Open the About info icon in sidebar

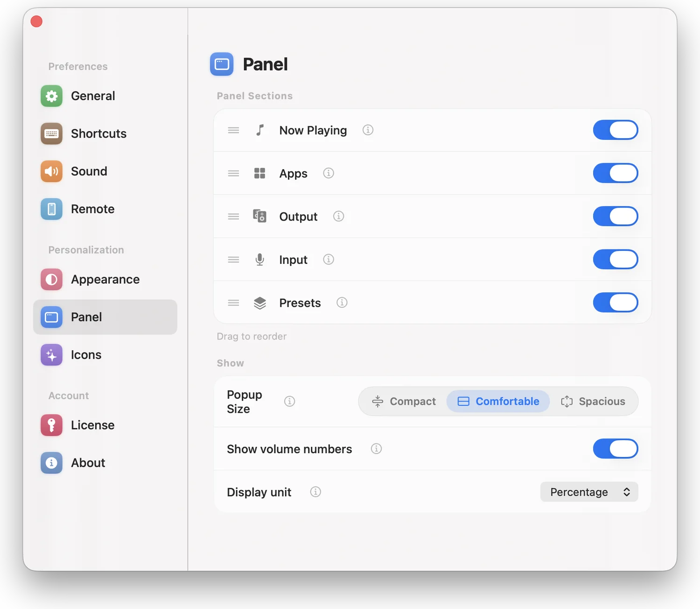51,463
